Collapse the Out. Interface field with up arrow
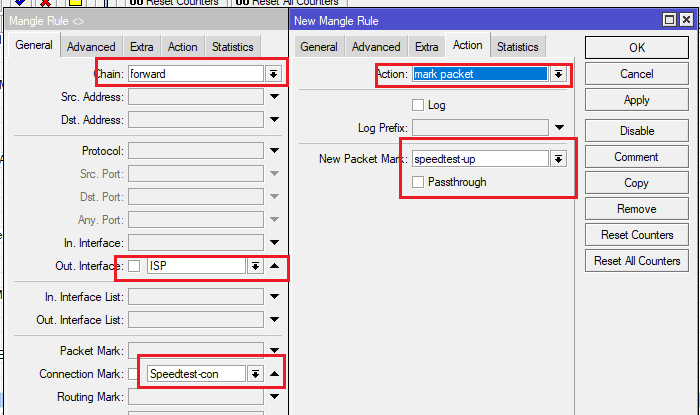 [x=275, y=266]
